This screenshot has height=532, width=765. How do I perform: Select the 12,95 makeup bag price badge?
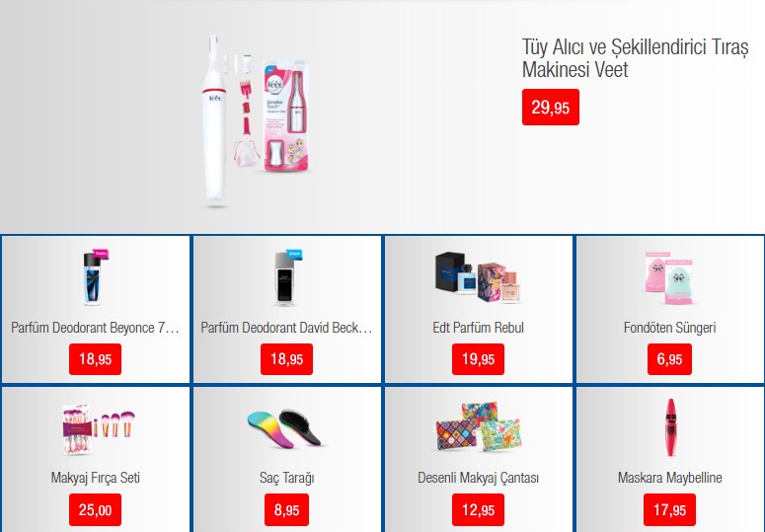(478, 510)
